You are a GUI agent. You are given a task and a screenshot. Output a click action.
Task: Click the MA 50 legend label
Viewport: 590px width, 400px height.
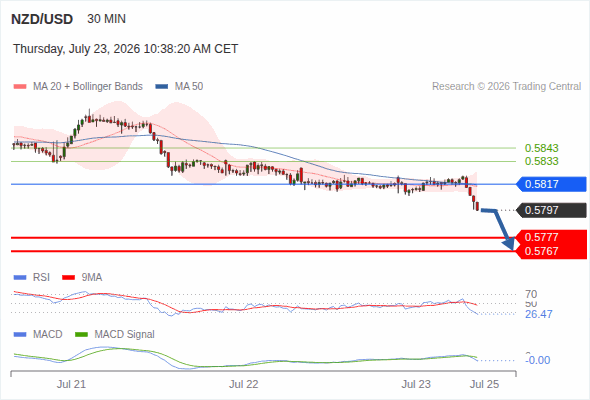pyautogui.click(x=189, y=87)
